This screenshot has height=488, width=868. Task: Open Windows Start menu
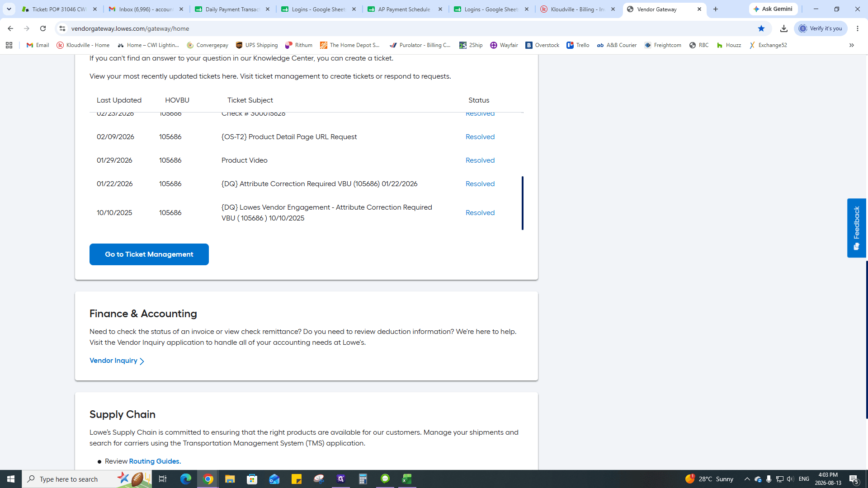point(11,479)
